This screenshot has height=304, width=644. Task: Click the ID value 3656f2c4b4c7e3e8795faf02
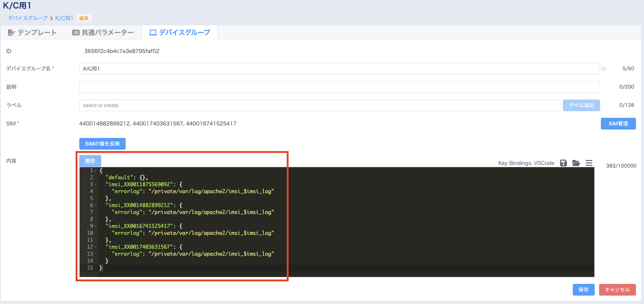[122, 51]
